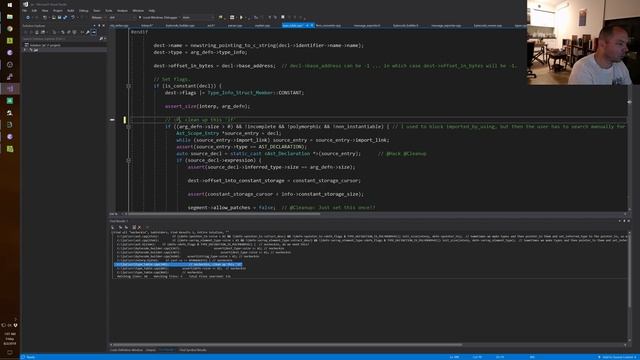This screenshot has width=640, height=360.
Task: Switch to parser.cpp tab
Action: coord(235,26)
